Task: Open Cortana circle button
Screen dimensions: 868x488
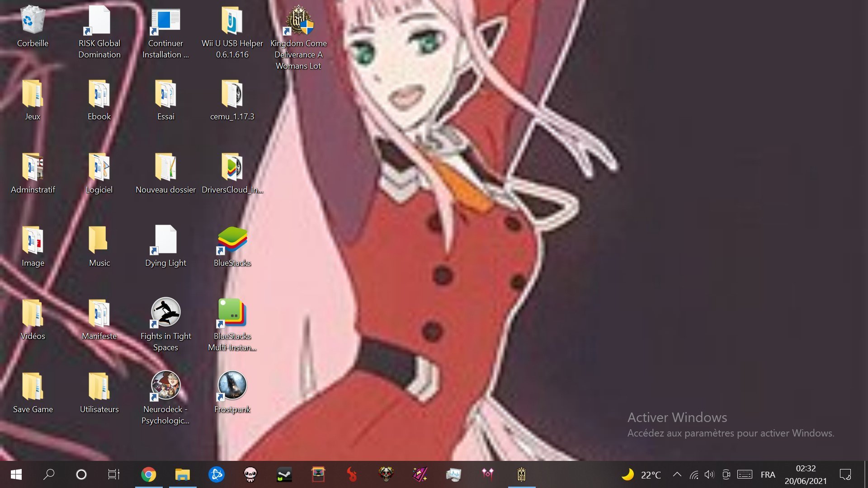Action: (x=81, y=474)
